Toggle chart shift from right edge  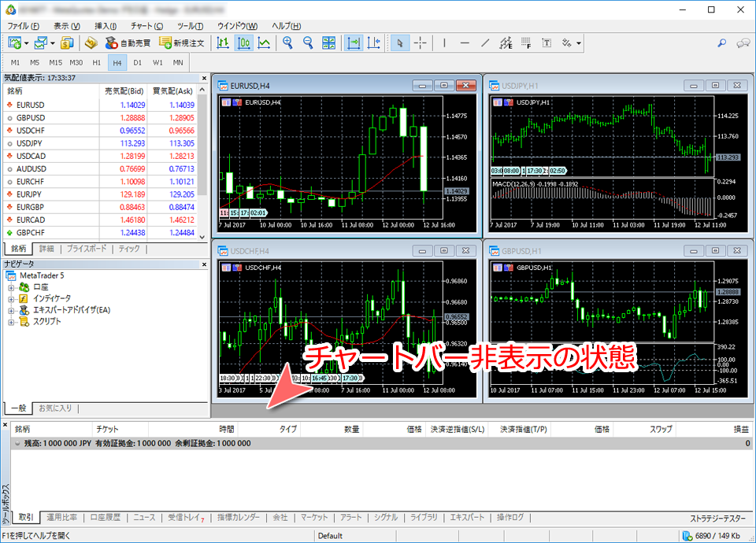coord(375,42)
